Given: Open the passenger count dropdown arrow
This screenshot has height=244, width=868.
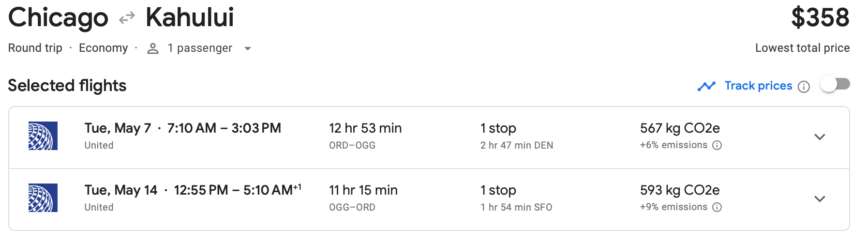Looking at the screenshot, I should (248, 48).
